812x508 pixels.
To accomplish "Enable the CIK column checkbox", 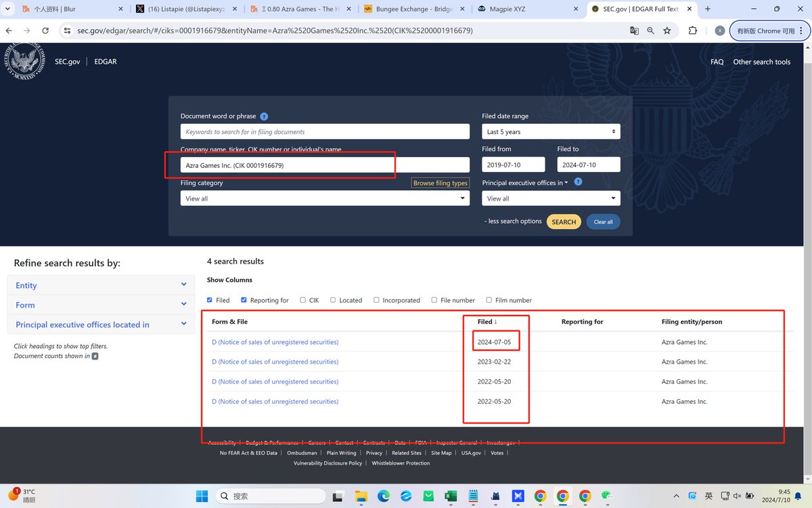I will 302,300.
